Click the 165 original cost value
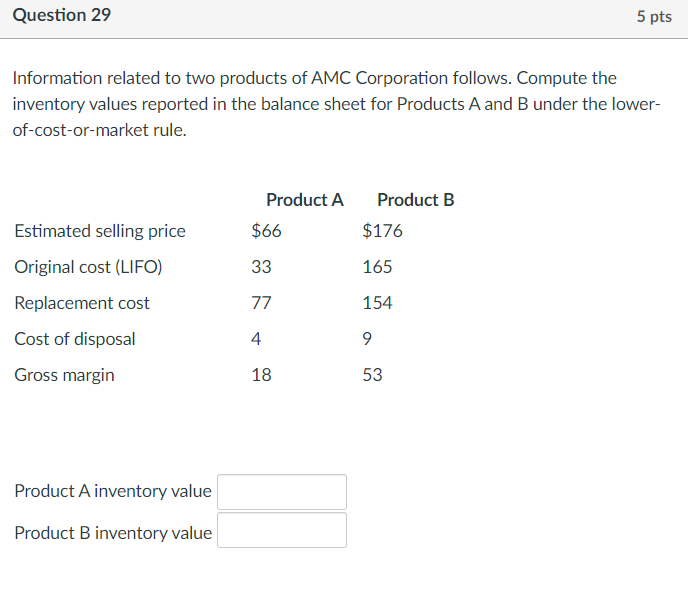The height and width of the screenshot is (592, 688). (x=377, y=267)
